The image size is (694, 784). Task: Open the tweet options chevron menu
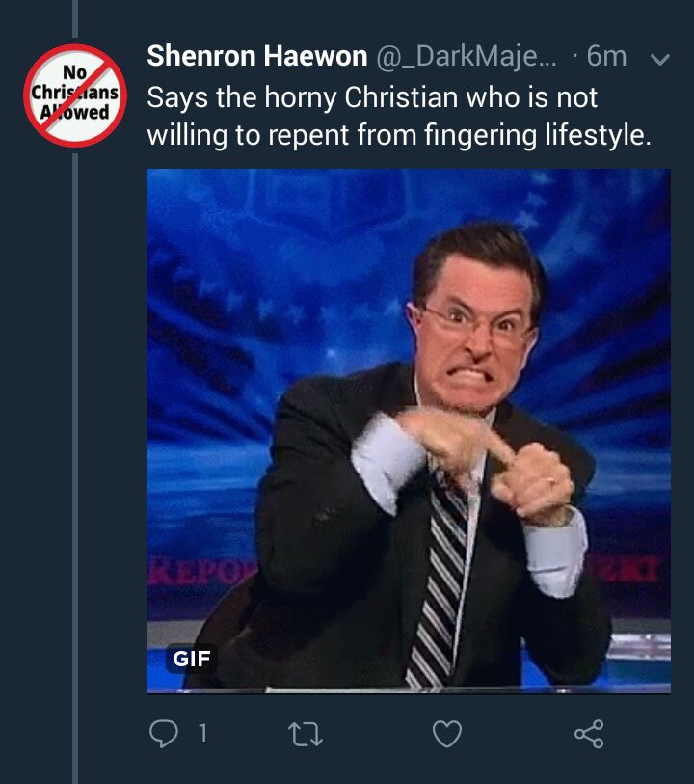tap(660, 60)
